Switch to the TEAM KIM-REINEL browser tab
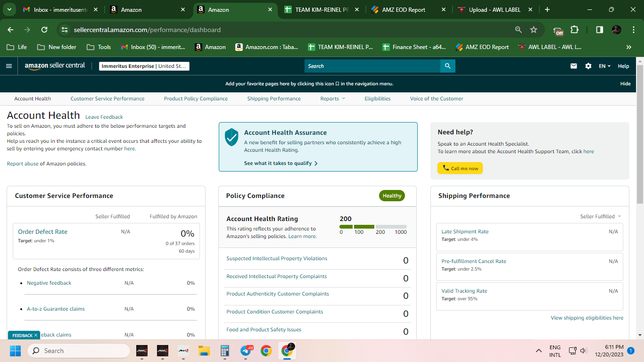This screenshot has width=644, height=362. pos(322,9)
